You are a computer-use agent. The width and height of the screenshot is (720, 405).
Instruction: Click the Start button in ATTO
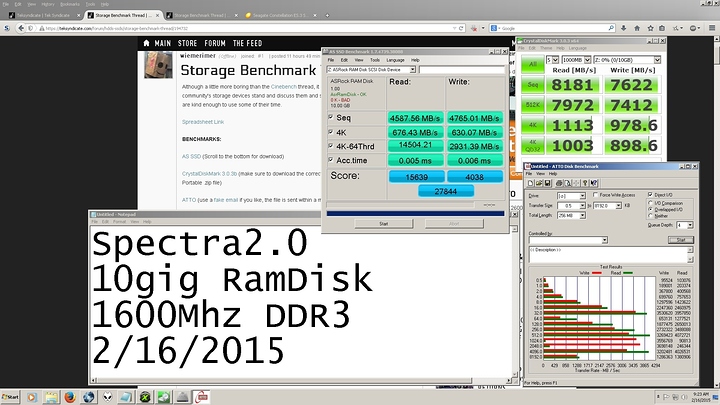681,240
